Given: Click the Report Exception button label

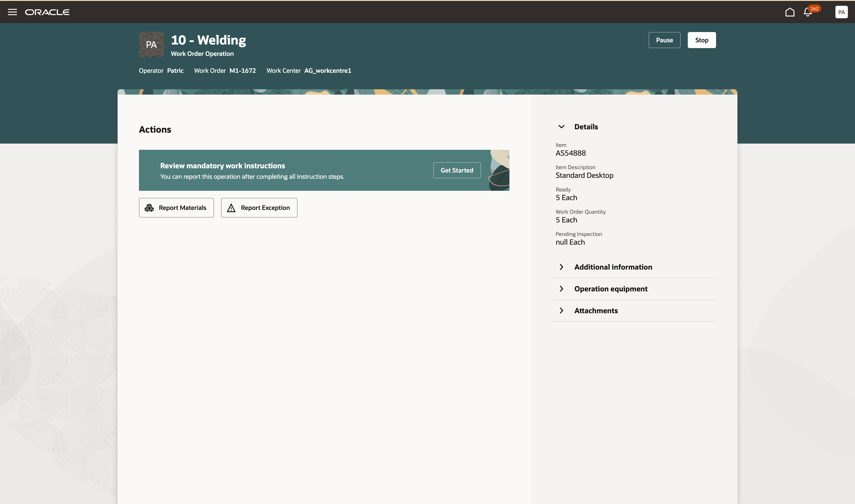Looking at the screenshot, I should click(265, 208).
